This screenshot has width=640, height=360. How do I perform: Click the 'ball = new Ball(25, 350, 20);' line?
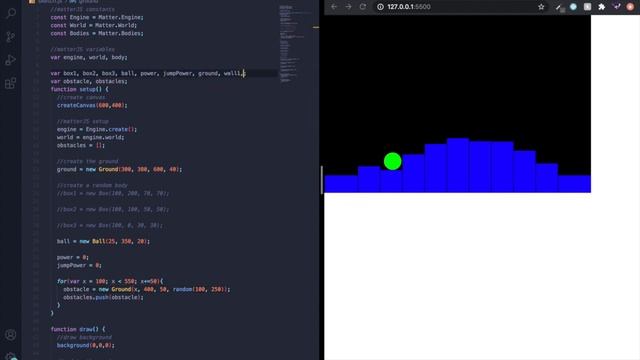[x=103, y=241]
